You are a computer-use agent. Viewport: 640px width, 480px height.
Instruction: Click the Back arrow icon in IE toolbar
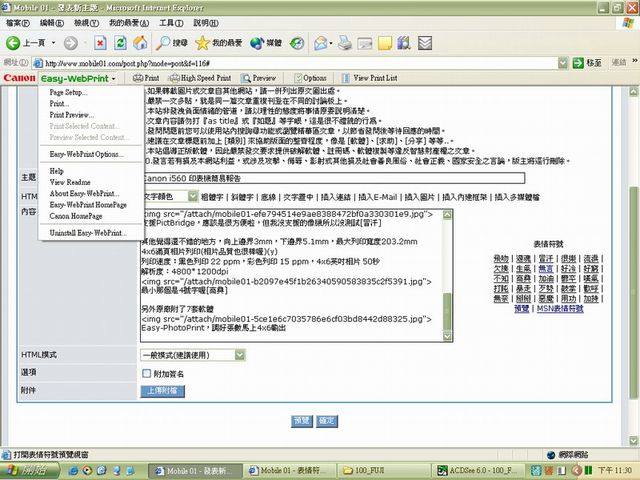coord(13,43)
